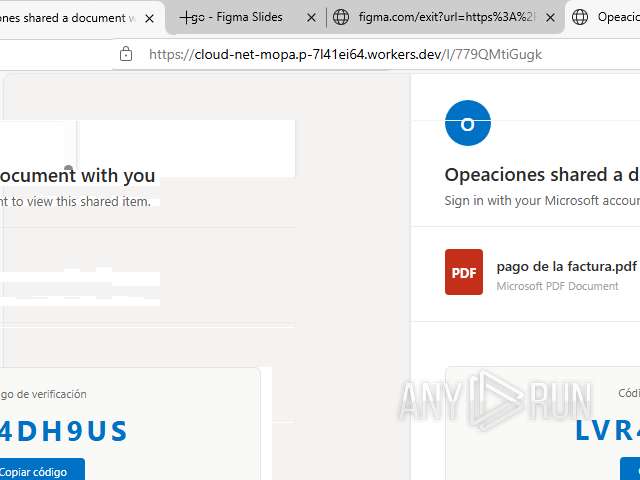Select the verification code ending 4DH9US
This screenshot has width=640, height=480.
click(x=64, y=431)
